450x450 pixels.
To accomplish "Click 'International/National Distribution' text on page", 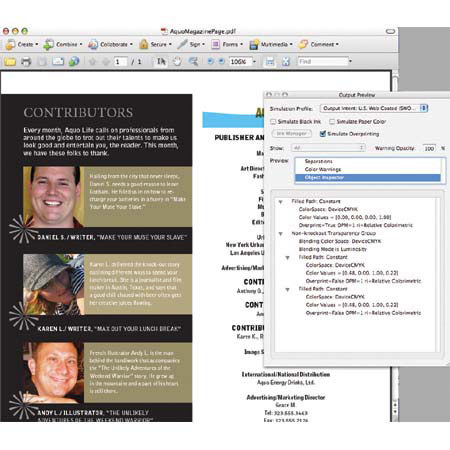I will (x=286, y=374).
